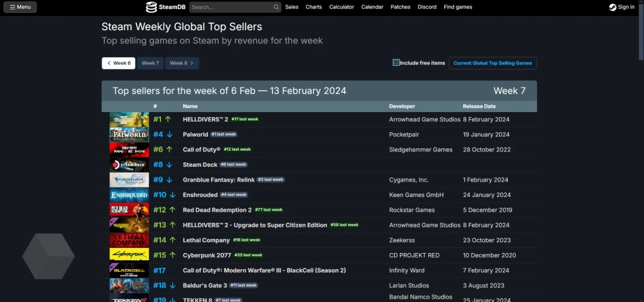Select the Week 7 tab
Viewport: 644px width, 302px height.
tap(150, 63)
